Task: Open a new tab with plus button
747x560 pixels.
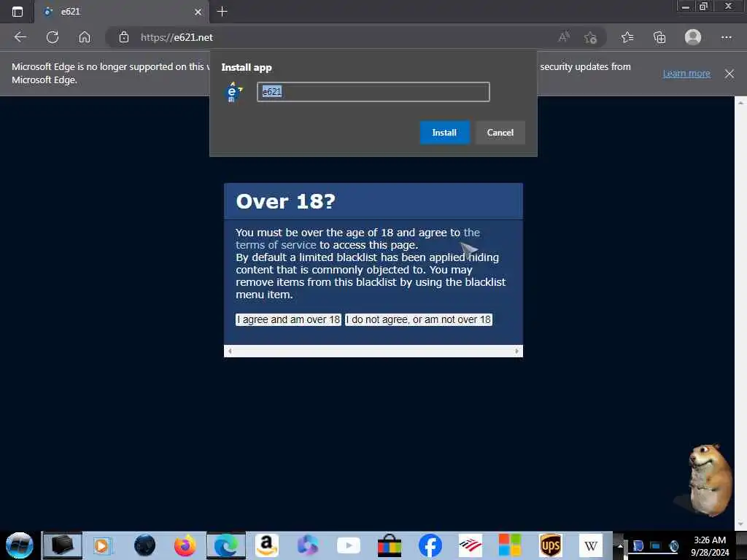Action: [222, 12]
